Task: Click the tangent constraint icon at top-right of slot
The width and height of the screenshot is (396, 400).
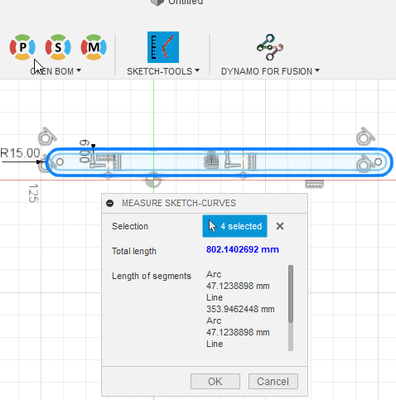Action: click(x=365, y=136)
